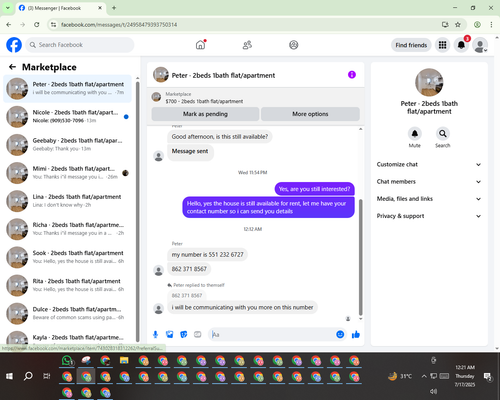Open Rita's 2beds 1bath conversation
Screen dimensions: 500x400
(x=67, y=285)
